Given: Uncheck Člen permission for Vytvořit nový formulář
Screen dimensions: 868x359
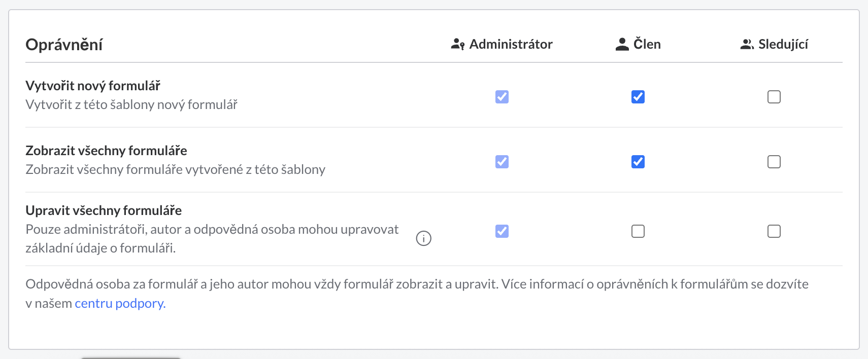Looking at the screenshot, I should click(638, 96).
